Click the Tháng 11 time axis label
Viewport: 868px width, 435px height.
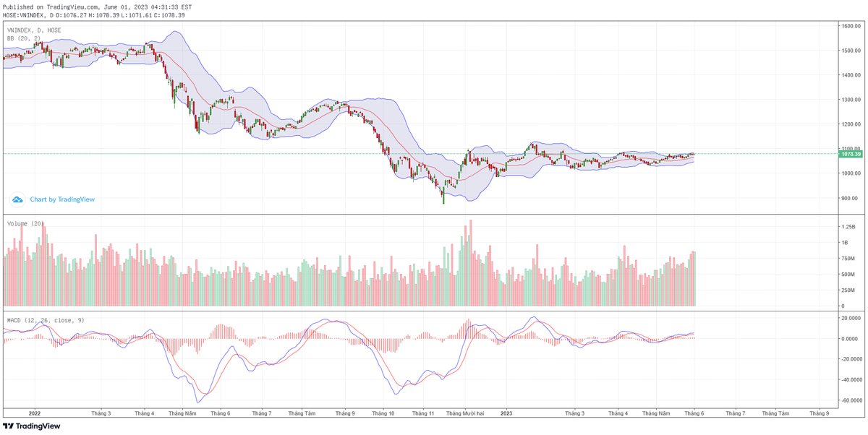pos(422,413)
